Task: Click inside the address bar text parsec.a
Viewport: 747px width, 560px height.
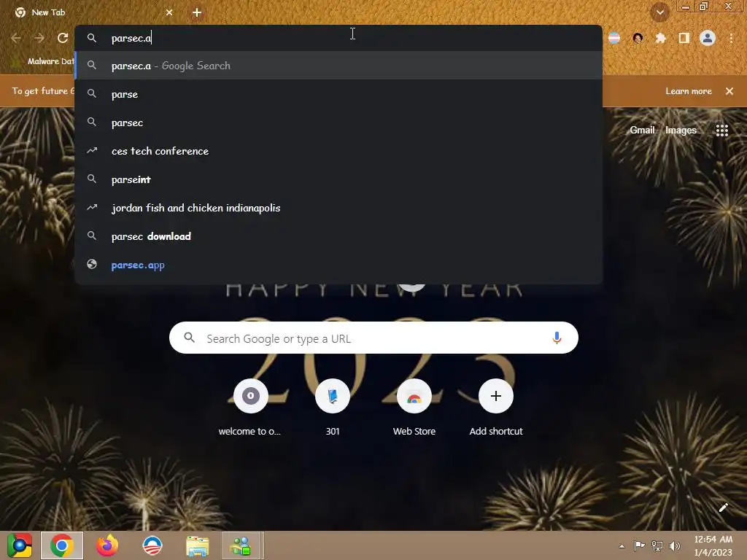Action: (x=131, y=38)
